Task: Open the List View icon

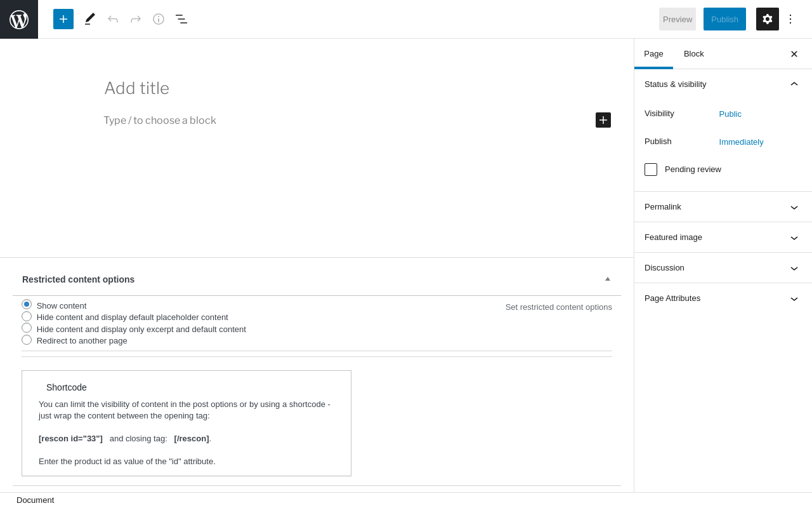Action: 181,19
